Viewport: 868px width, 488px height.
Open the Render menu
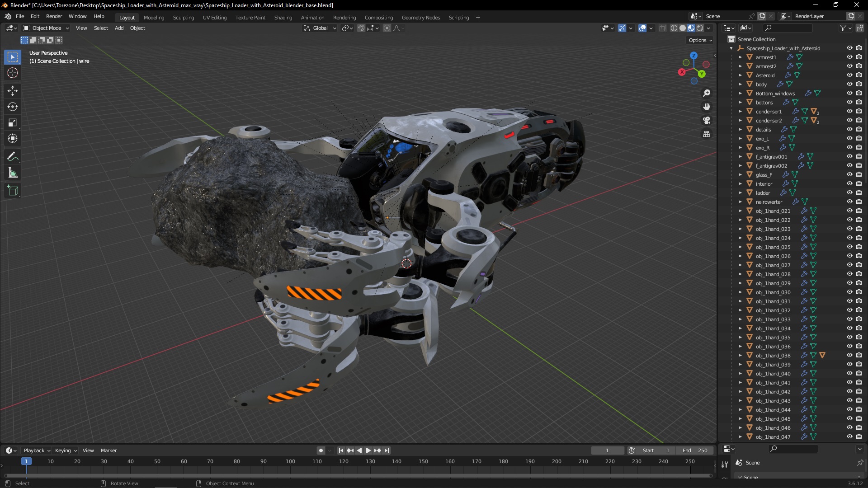click(54, 16)
